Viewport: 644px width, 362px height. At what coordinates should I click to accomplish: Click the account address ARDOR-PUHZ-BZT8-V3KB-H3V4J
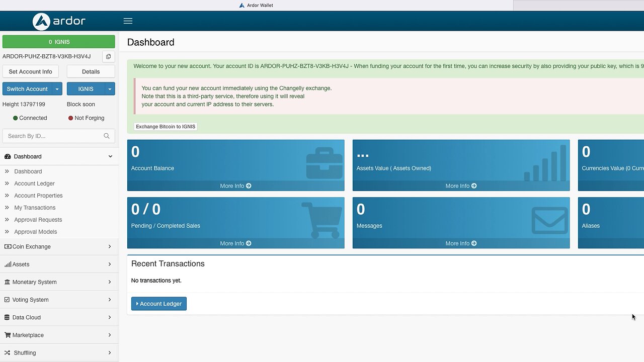(x=47, y=56)
